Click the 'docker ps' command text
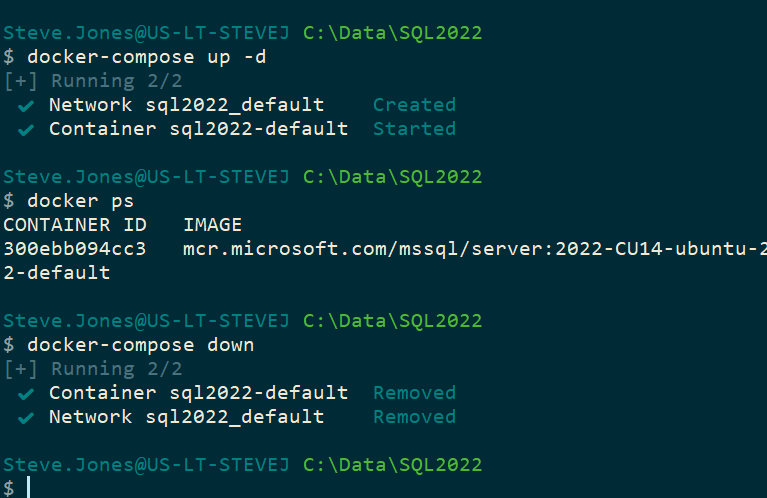 pos(80,201)
